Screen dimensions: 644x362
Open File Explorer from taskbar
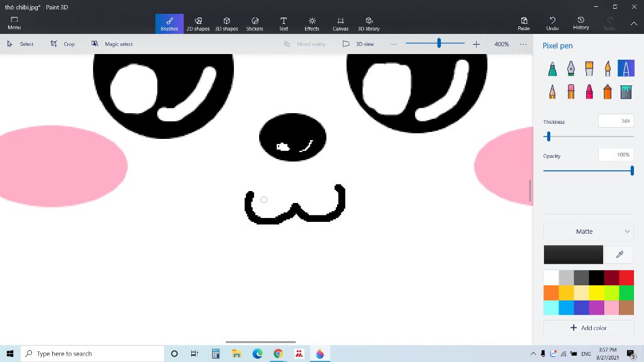pos(236,353)
